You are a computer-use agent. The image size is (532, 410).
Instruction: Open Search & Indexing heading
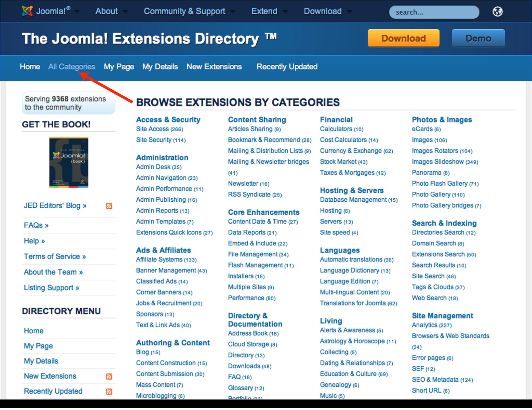click(444, 223)
